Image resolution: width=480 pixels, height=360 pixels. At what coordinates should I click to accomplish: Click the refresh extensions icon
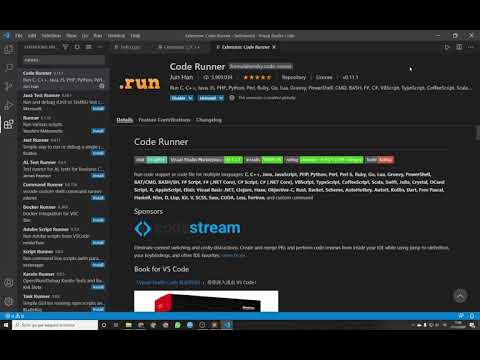[77, 47]
